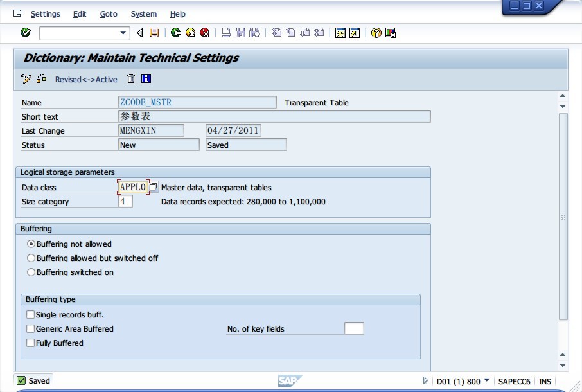Click the Print icon in toolbar
The height and width of the screenshot is (392, 582).
226,33
